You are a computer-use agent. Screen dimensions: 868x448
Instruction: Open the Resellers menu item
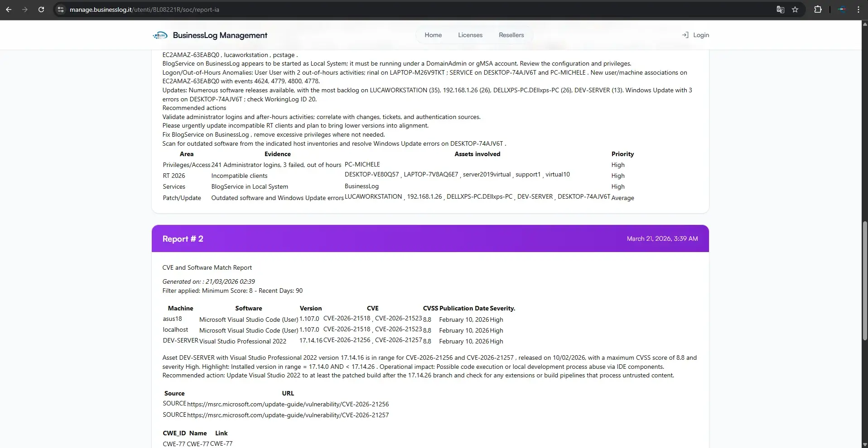tap(511, 35)
